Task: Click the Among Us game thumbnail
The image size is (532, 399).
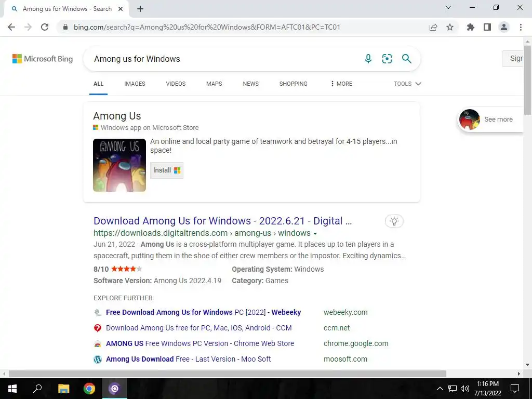Action: coord(119,165)
